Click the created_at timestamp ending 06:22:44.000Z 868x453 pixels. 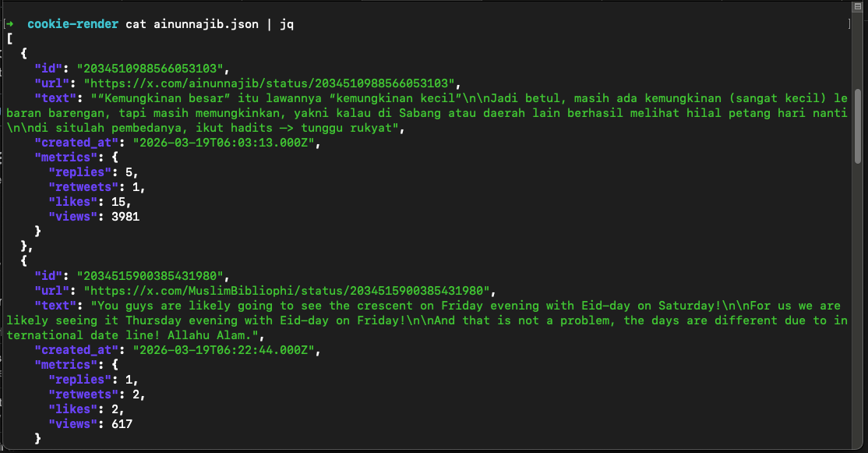tap(226, 350)
